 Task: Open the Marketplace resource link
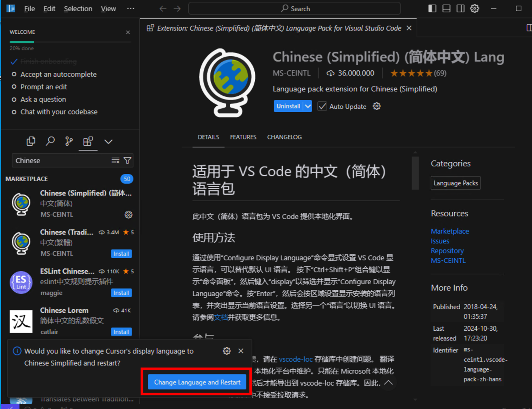pyautogui.click(x=450, y=231)
